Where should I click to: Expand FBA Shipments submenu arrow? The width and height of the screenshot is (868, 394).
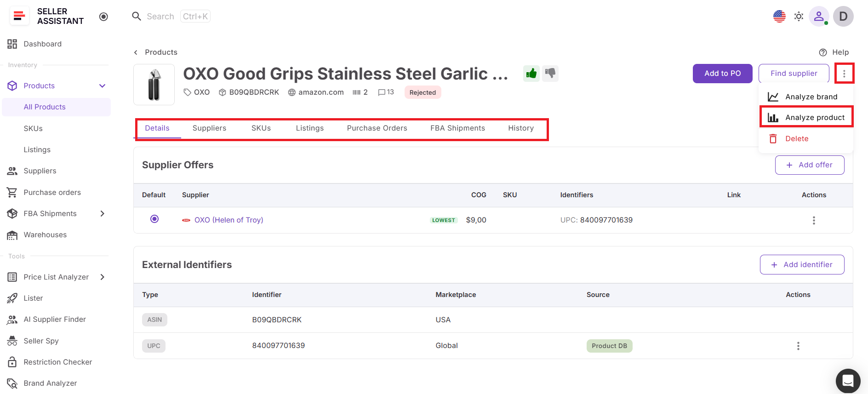click(103, 213)
